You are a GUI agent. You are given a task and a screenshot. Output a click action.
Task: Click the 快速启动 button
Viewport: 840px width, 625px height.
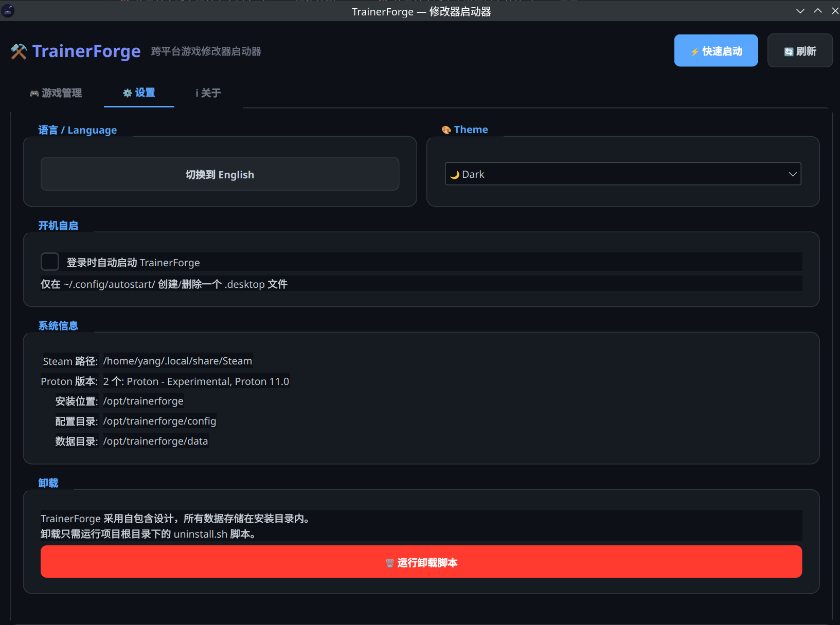tap(716, 50)
